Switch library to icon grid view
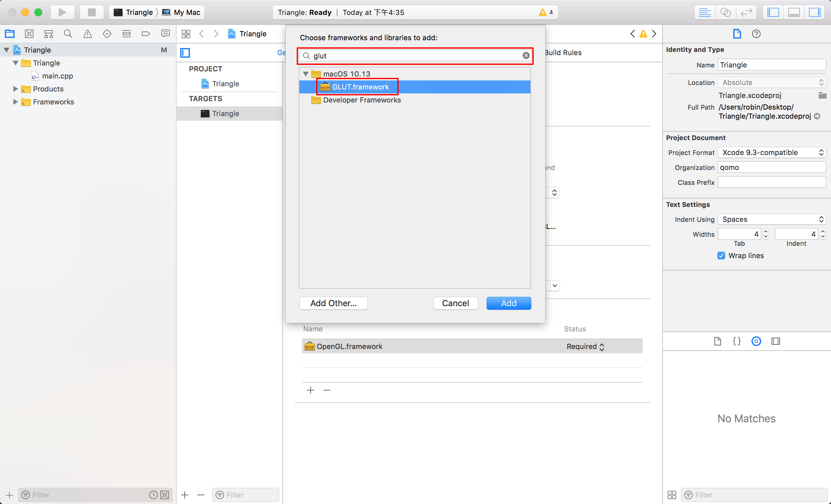 672,495
